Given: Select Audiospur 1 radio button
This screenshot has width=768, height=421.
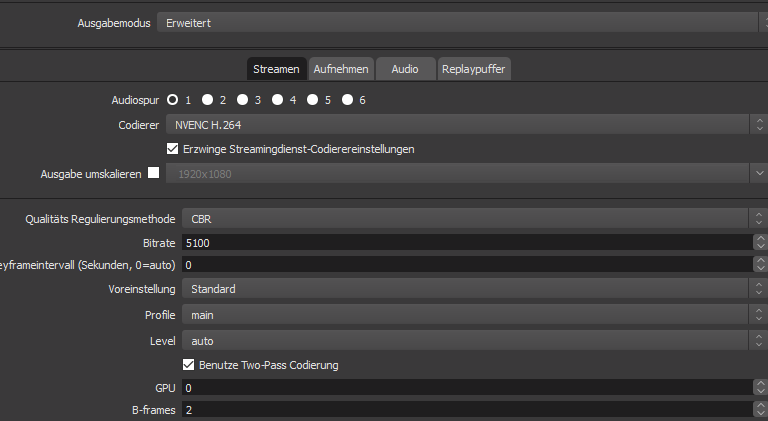Looking at the screenshot, I should click(x=173, y=100).
